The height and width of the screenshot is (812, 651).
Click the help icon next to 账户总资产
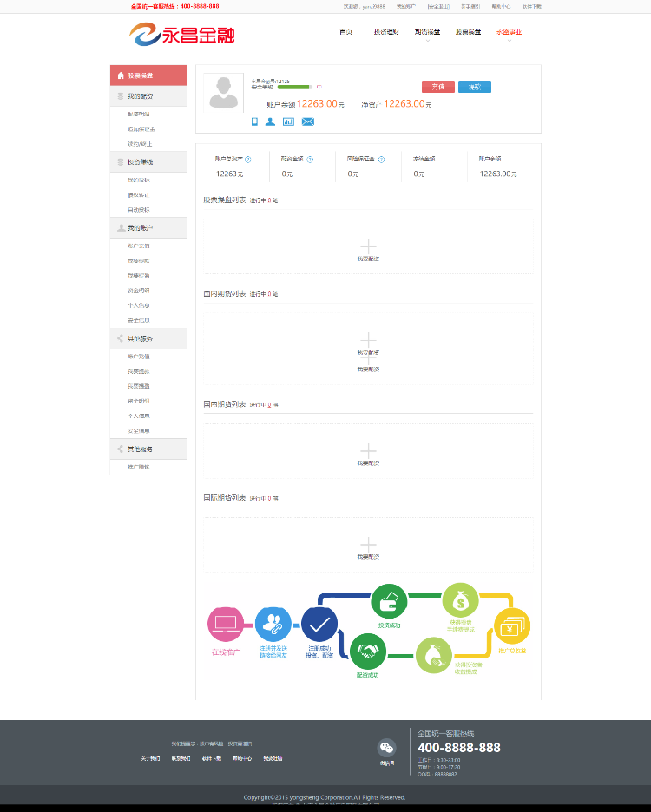247,160
